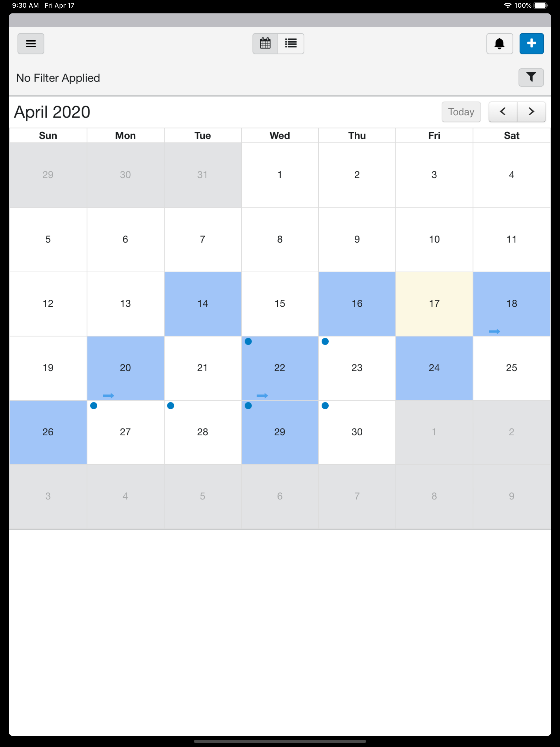This screenshot has height=747, width=560.
Task: Select the Wed column header
Action: point(279,135)
